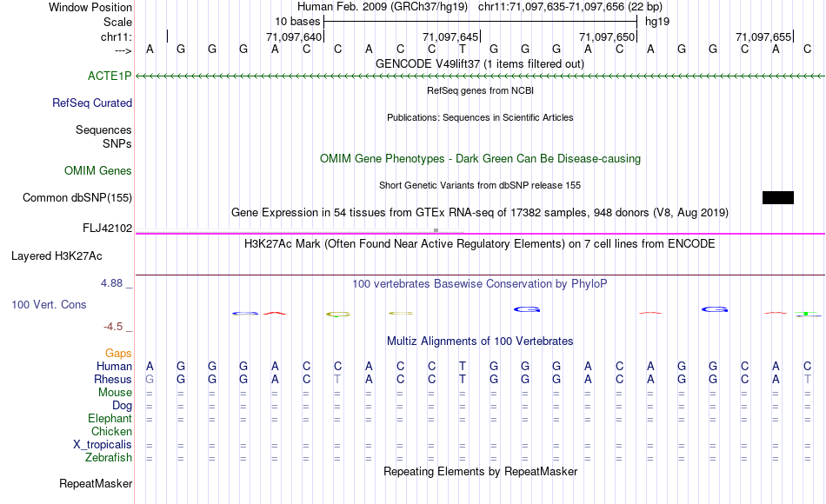Screen dimensions: 826x504
Task: Click 'Publications: Sequences in Scientific Articles' title
Action: (x=480, y=117)
